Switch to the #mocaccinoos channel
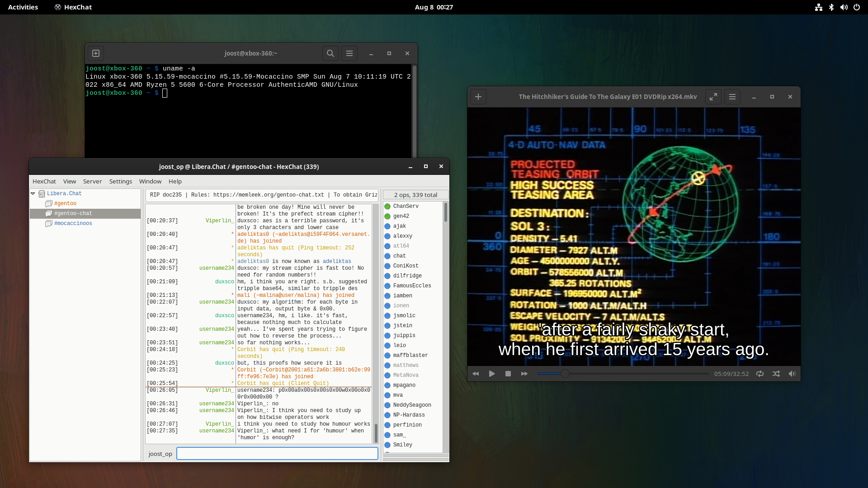The image size is (868, 488). tap(73, 223)
